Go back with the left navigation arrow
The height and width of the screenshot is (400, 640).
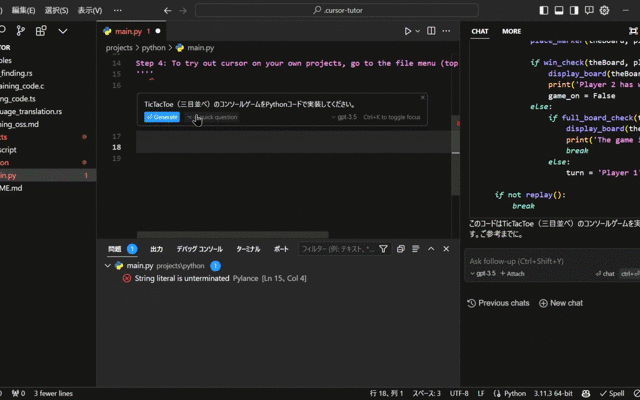tap(167, 11)
